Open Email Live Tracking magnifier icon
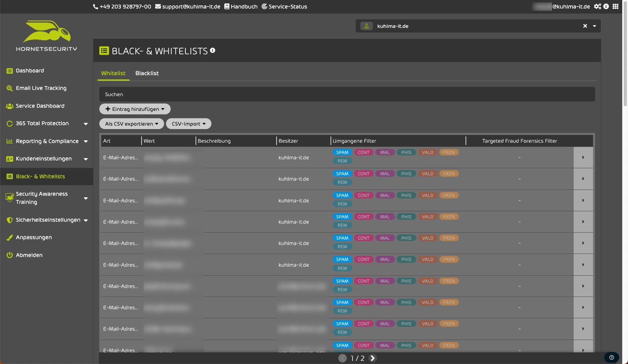Viewport: 628px width, 364px height. (x=10, y=88)
